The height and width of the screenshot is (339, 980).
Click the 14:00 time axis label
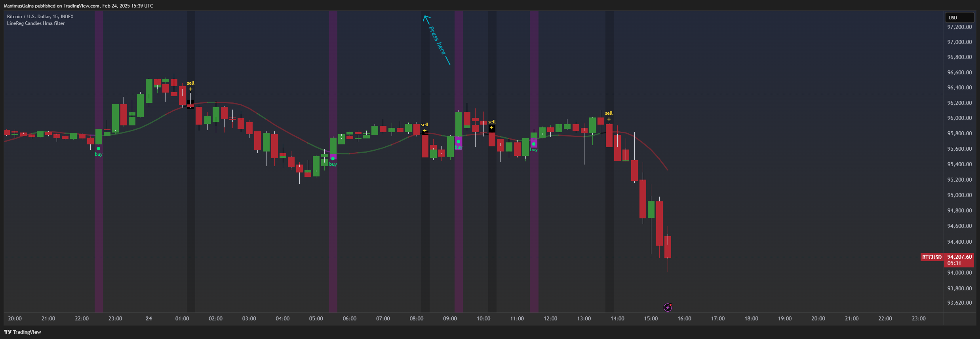click(x=617, y=318)
